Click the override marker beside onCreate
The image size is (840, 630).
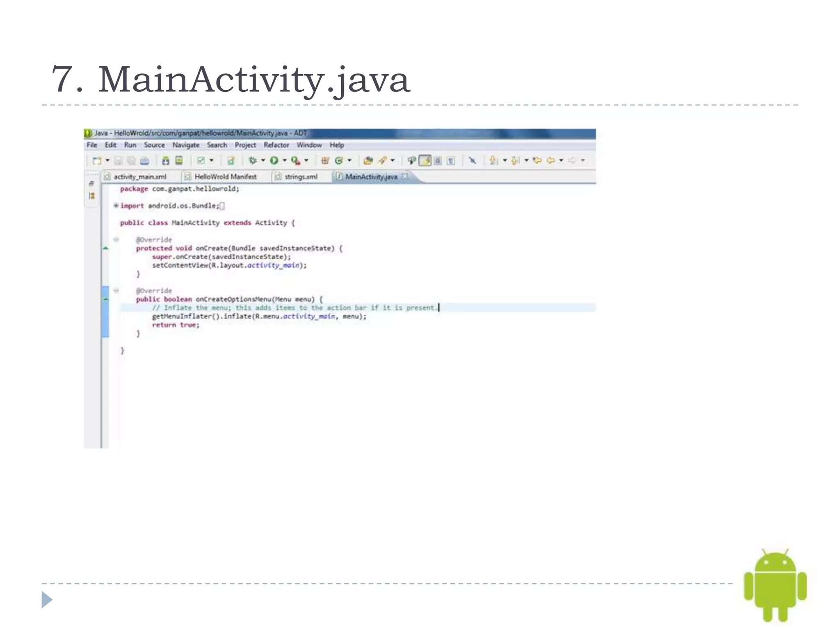pyautogui.click(x=105, y=248)
